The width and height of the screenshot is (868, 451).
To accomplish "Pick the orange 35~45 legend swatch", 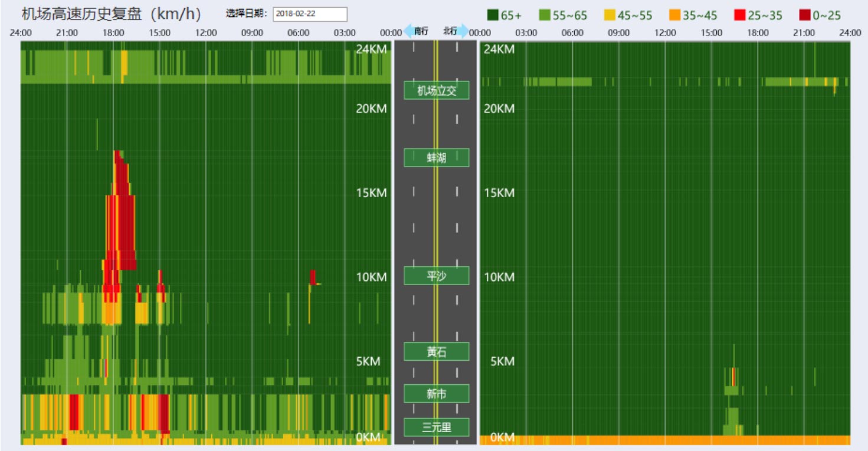I will click(x=675, y=15).
